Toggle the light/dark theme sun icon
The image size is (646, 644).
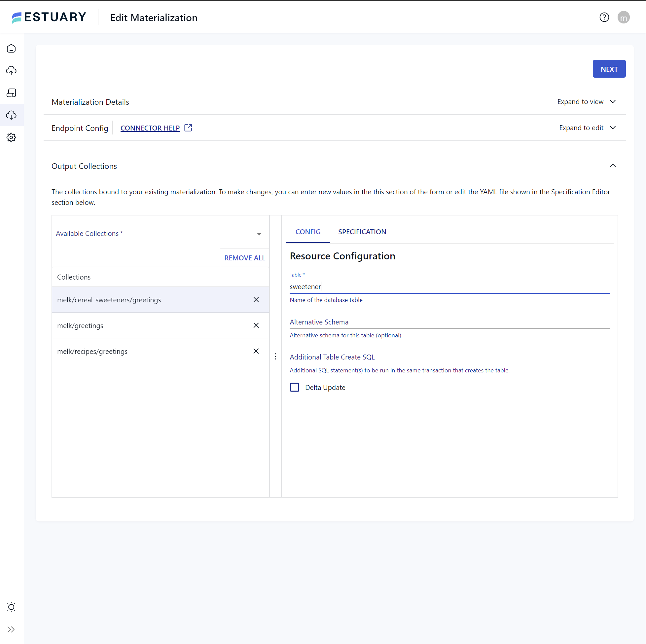(x=11, y=607)
